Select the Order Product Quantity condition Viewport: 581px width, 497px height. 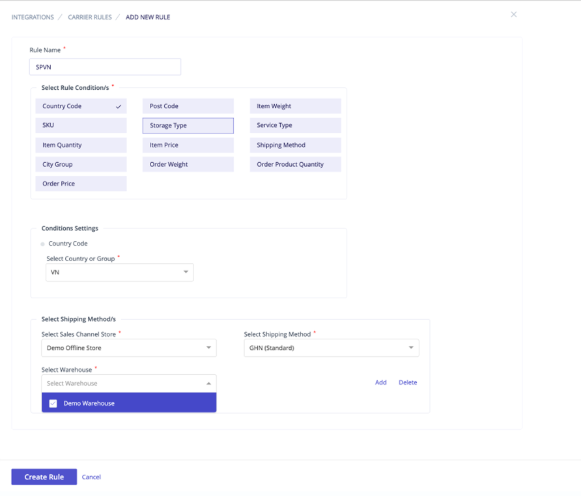[x=295, y=164]
